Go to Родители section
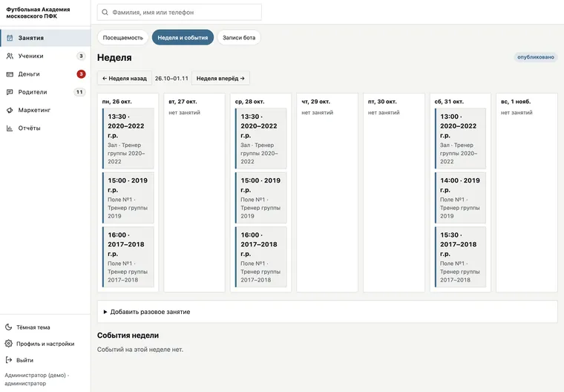 pos(45,92)
